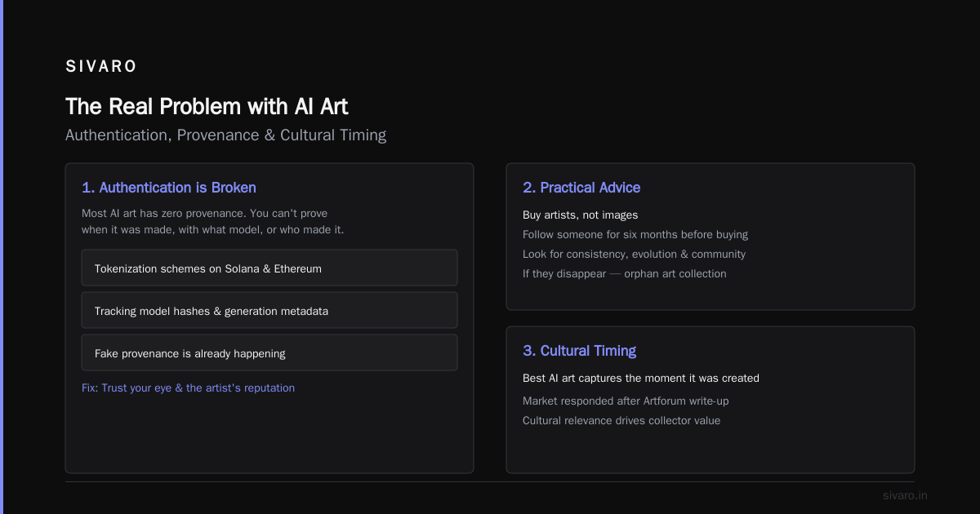Click heading '3. Cultural Timing'
Viewport: 980px width, 514px height.
(x=579, y=351)
